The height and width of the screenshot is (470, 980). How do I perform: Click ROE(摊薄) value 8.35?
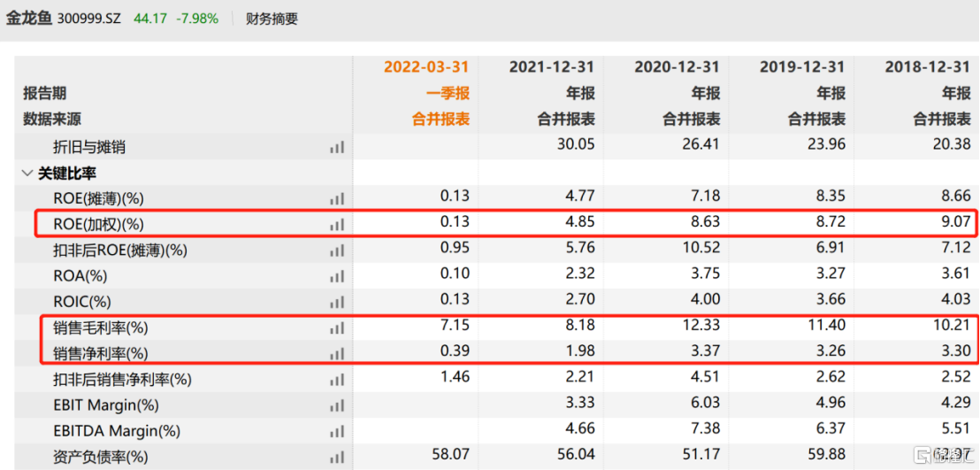tap(832, 197)
